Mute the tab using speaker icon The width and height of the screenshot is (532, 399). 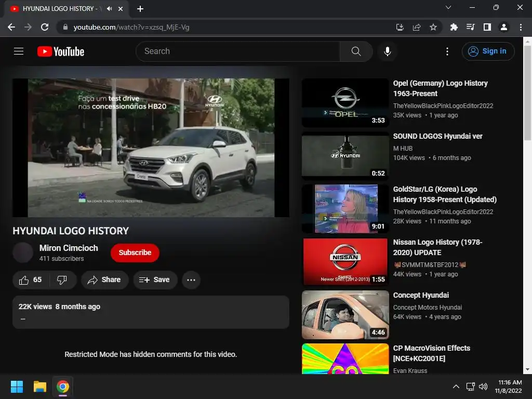(x=109, y=9)
